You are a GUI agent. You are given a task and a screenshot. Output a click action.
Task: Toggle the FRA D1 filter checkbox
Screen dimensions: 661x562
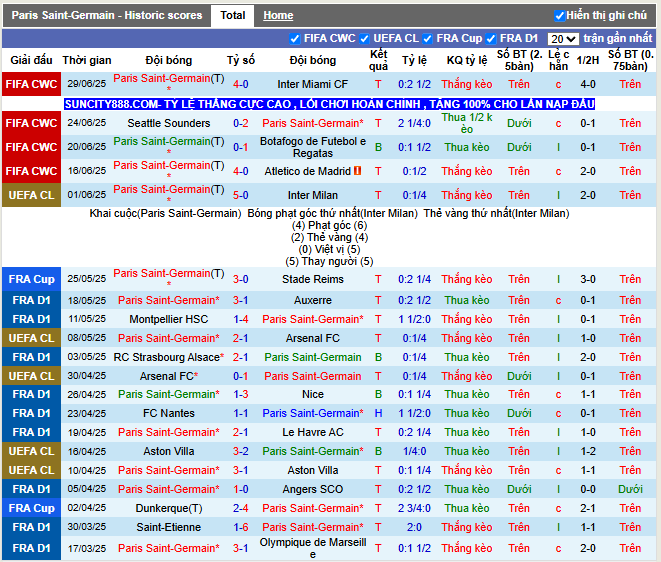491,39
